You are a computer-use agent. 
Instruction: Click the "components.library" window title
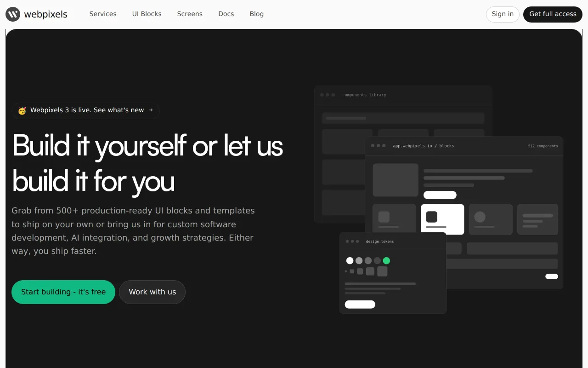[364, 95]
